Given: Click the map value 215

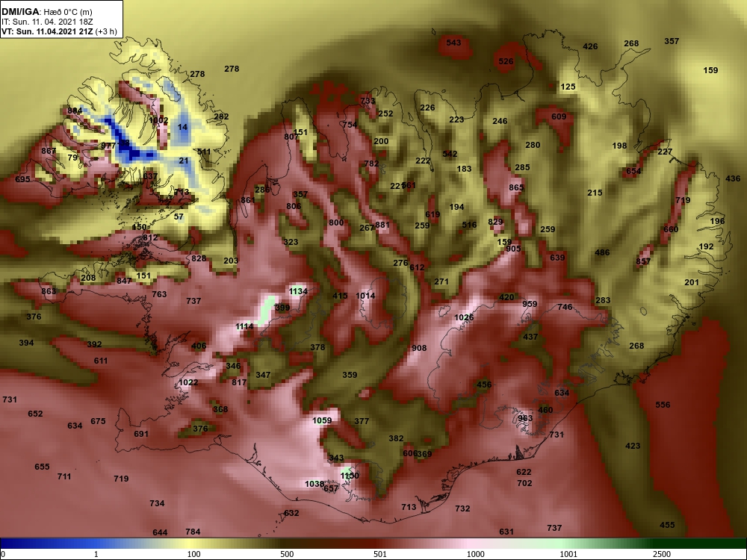Looking at the screenshot, I should pyautogui.click(x=595, y=193).
